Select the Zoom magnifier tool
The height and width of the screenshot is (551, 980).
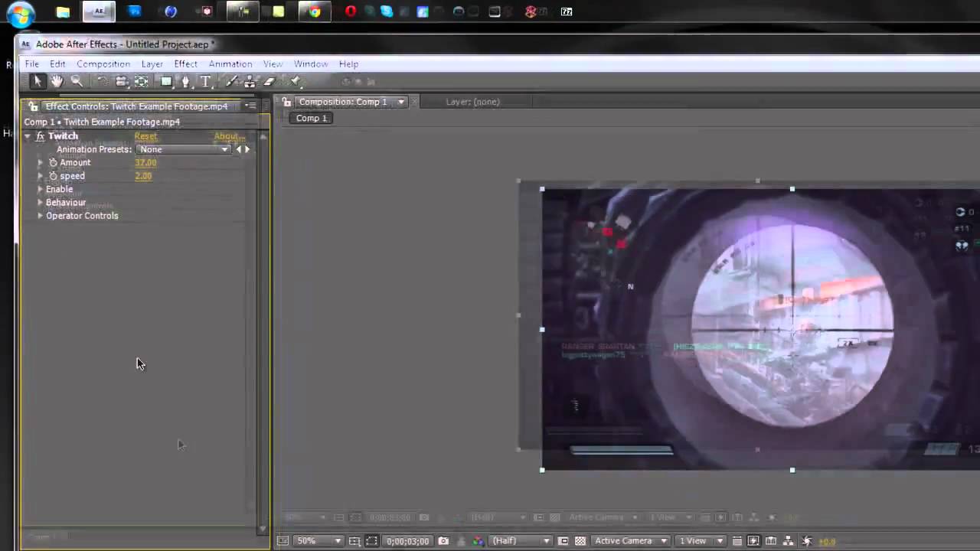(77, 81)
